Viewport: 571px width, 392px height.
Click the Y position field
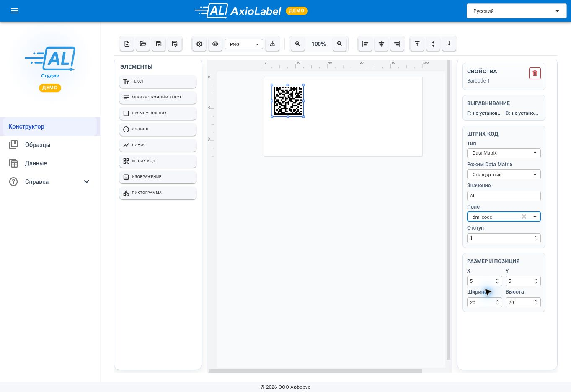pos(523,281)
